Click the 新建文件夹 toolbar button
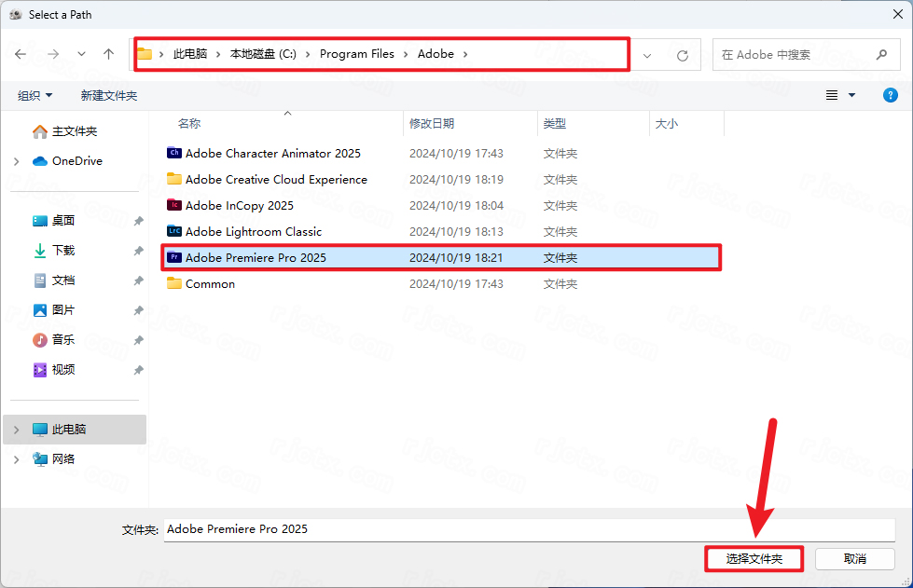 point(108,95)
